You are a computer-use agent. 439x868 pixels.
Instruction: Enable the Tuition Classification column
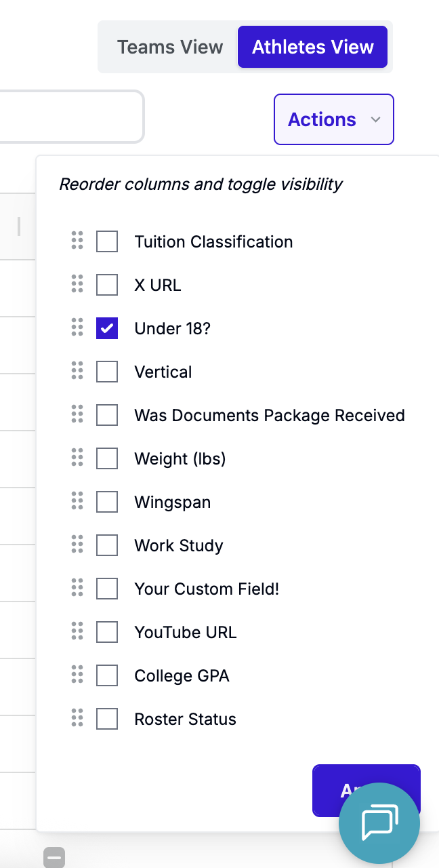(107, 241)
